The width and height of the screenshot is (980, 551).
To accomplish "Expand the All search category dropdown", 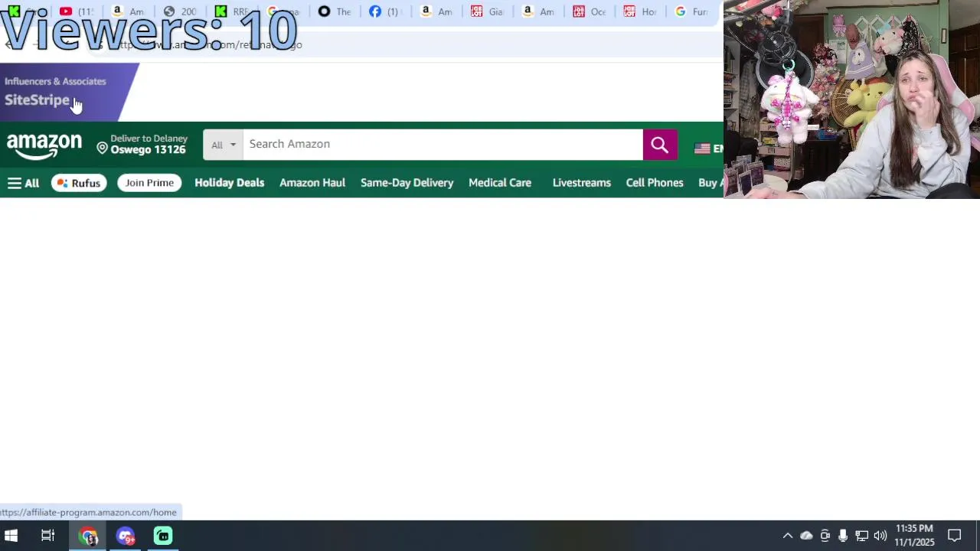I will tap(223, 145).
